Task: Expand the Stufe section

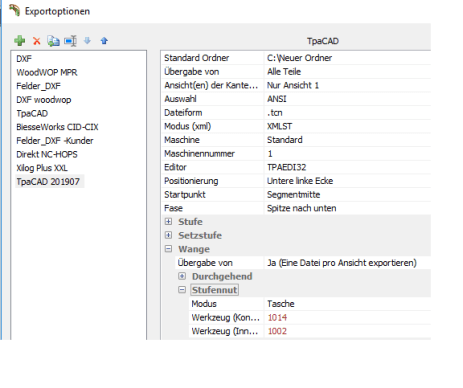Action: (169, 222)
